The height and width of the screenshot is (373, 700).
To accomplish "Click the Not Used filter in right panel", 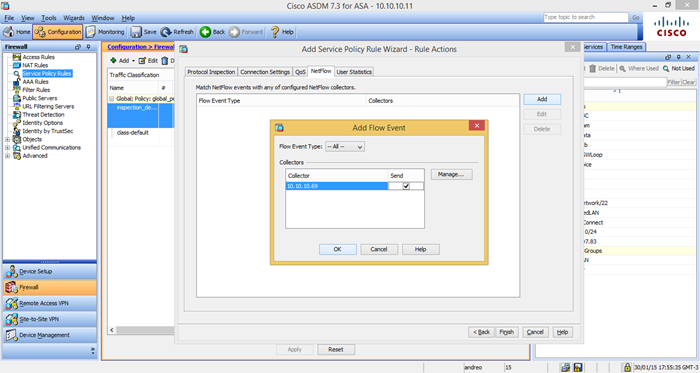I will 679,68.
